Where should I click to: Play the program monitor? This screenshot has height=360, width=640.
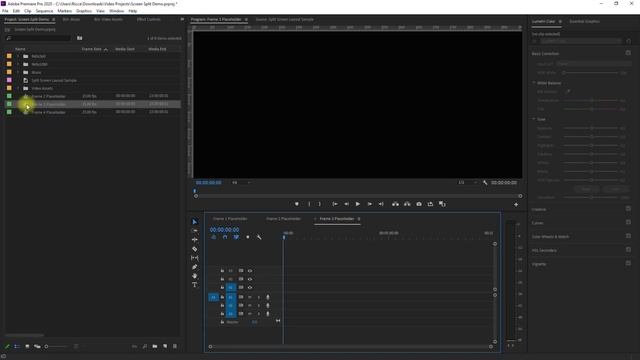tap(358, 204)
